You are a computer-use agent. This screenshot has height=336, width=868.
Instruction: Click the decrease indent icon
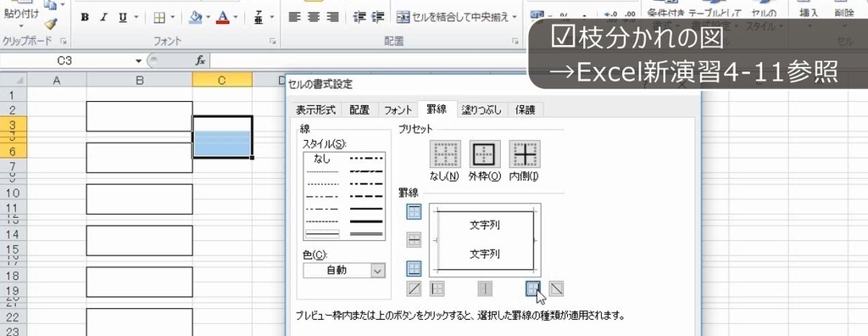pos(359,17)
